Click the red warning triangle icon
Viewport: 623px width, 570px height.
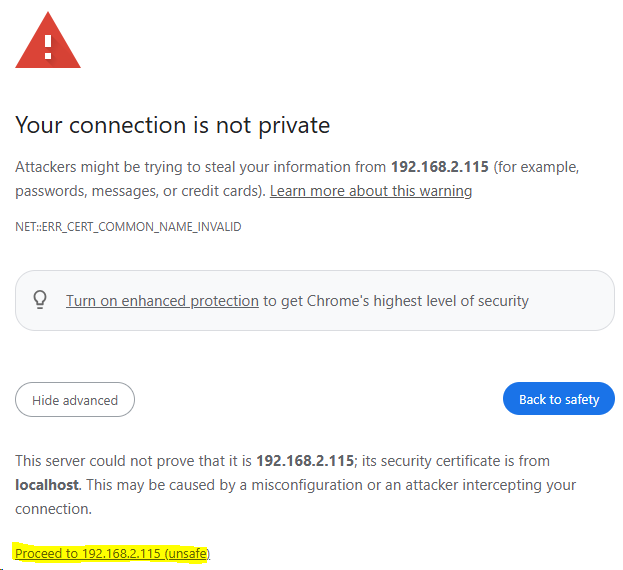click(47, 40)
